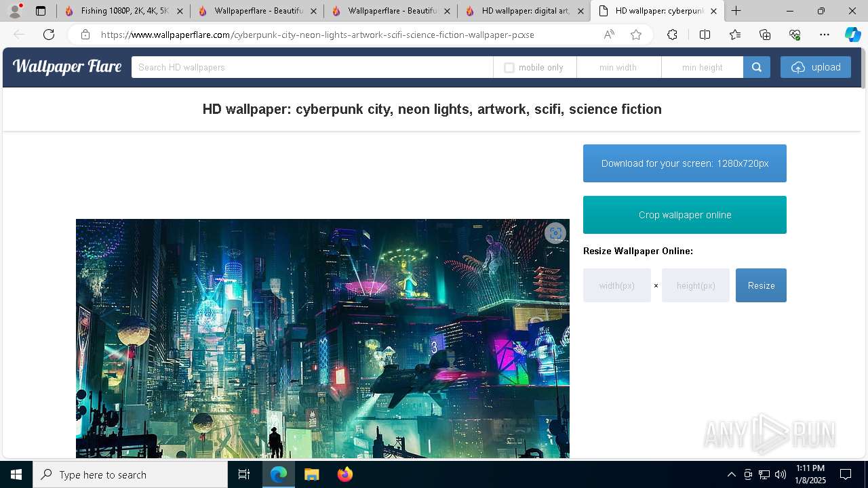Viewport: 868px width, 488px height.
Task: Open the Favorites list icon
Action: 735,35
